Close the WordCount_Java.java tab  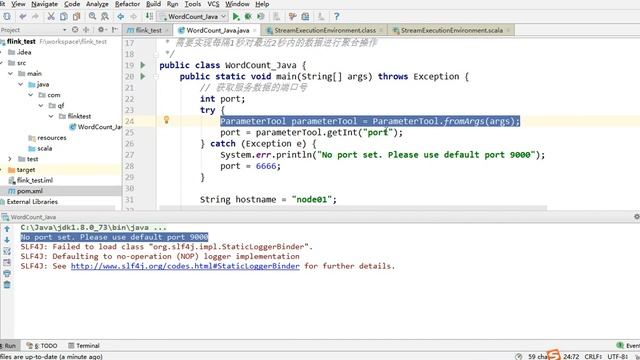click(x=255, y=30)
